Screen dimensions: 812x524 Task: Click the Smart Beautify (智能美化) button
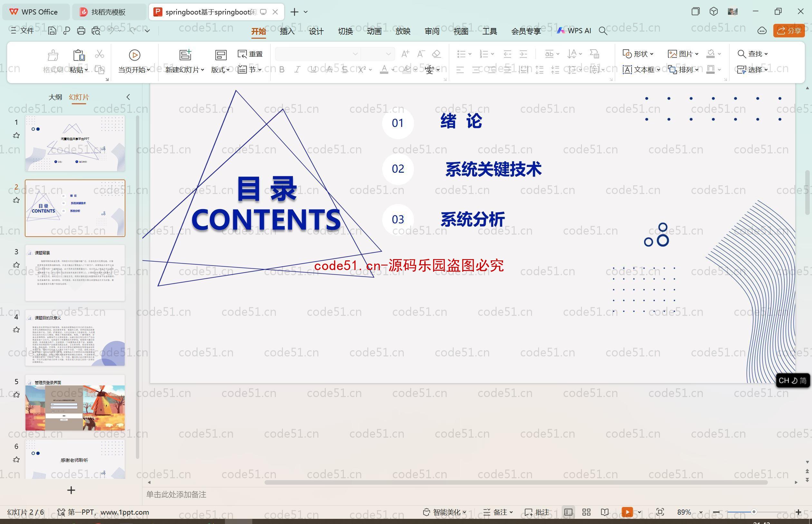pyautogui.click(x=445, y=512)
